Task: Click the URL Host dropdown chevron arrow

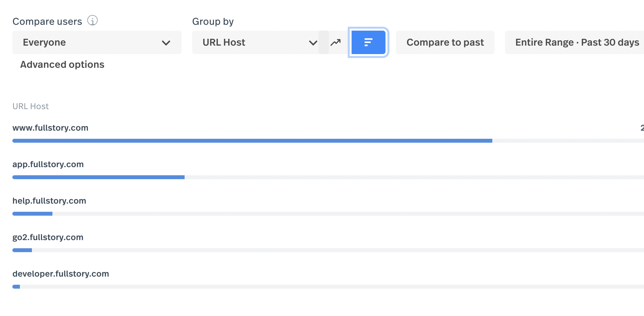Action: 313,43
